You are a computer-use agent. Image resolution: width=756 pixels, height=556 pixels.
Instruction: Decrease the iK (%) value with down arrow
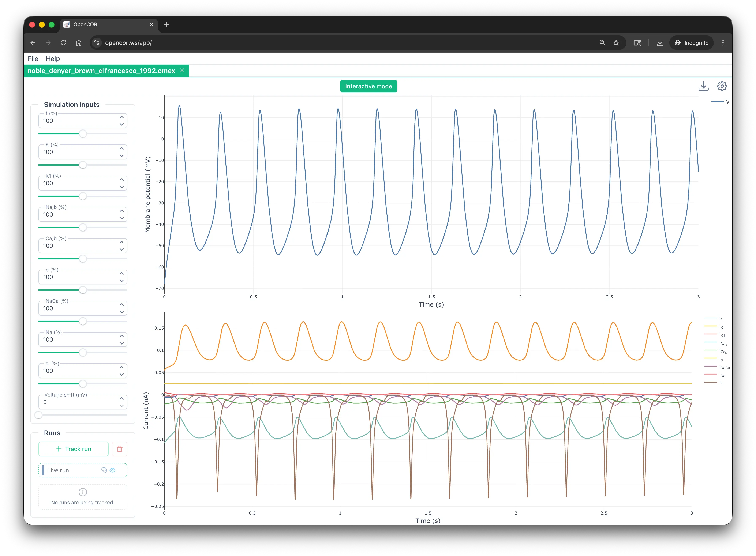(x=121, y=156)
